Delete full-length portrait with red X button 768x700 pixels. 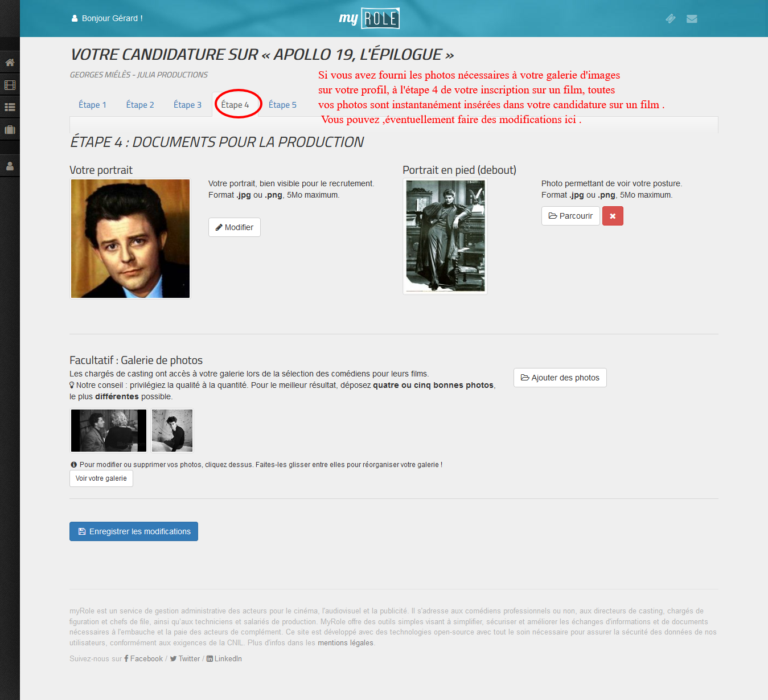coord(613,216)
